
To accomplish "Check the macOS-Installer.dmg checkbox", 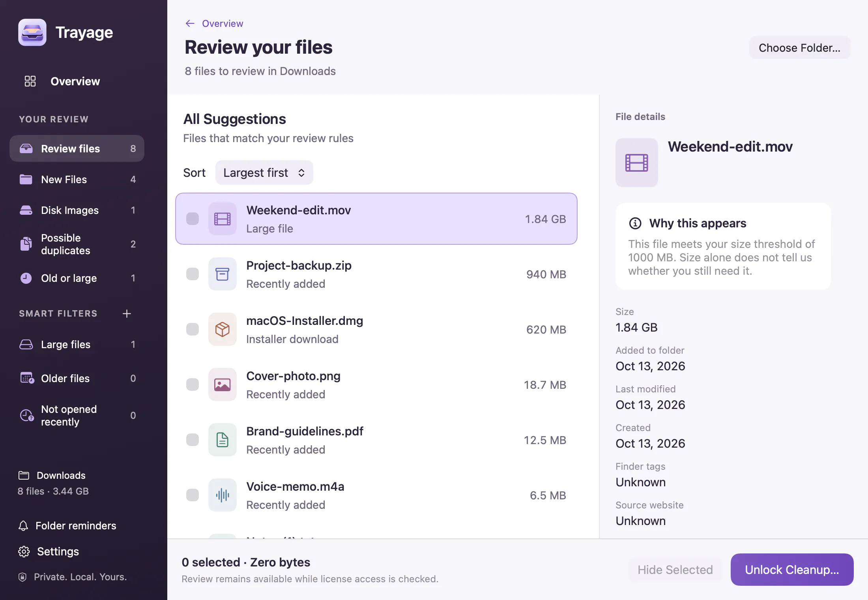I will pos(193,329).
